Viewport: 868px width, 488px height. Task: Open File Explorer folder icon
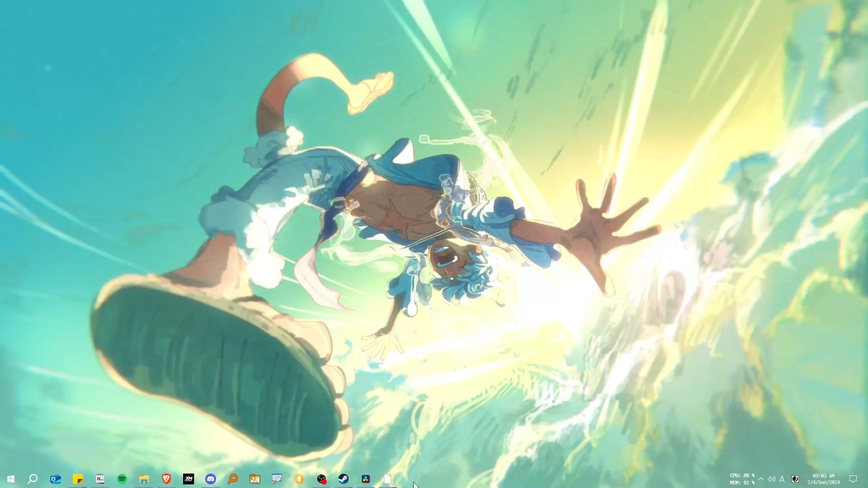144,479
